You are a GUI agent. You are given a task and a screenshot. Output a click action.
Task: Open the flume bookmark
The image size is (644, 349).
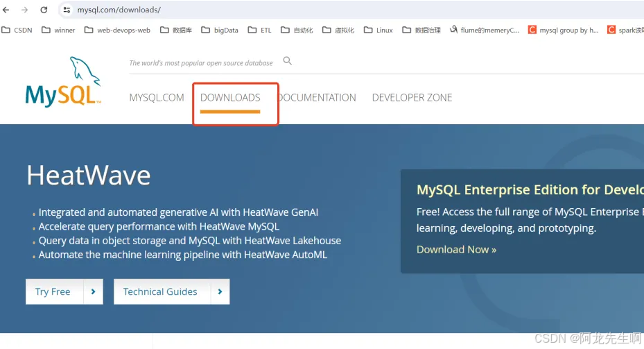coord(484,30)
